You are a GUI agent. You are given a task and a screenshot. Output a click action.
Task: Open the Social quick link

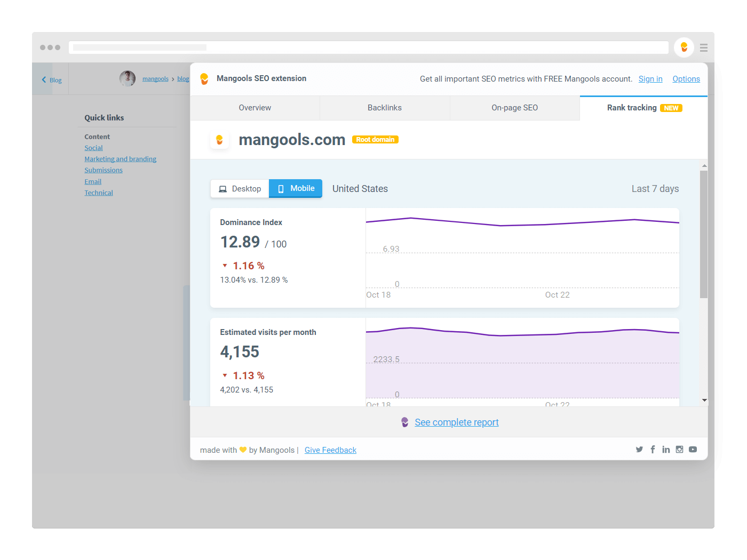93,148
